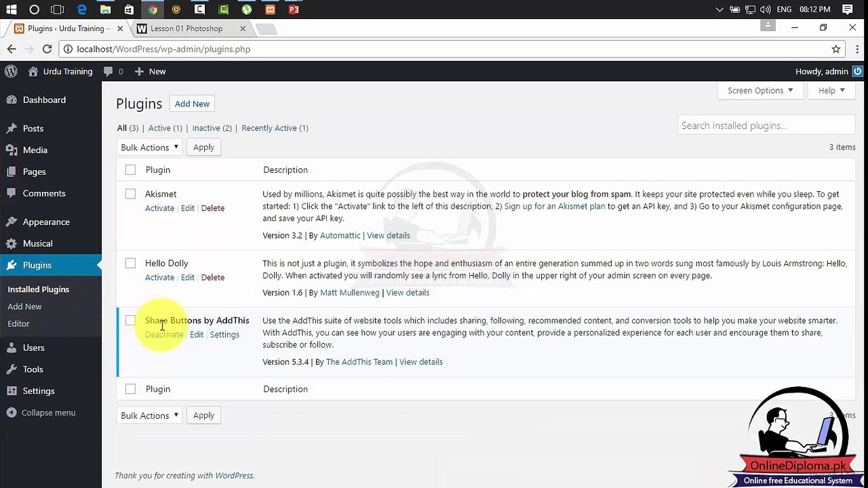The image size is (868, 488).
Task: Click the browser address bar URL
Action: pos(163,49)
